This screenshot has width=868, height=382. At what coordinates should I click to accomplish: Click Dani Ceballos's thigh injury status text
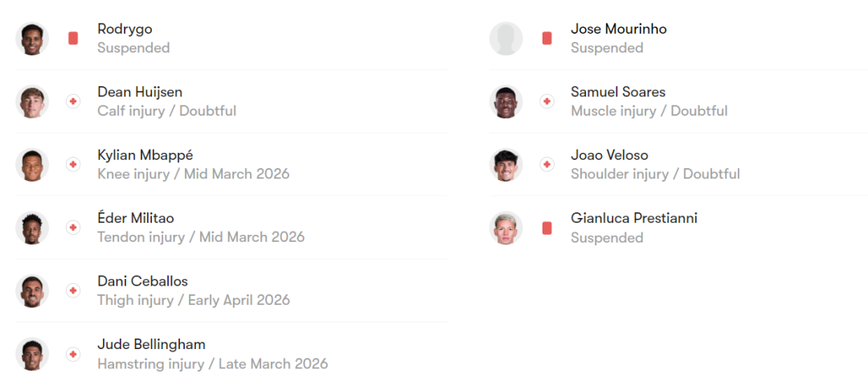(x=193, y=300)
